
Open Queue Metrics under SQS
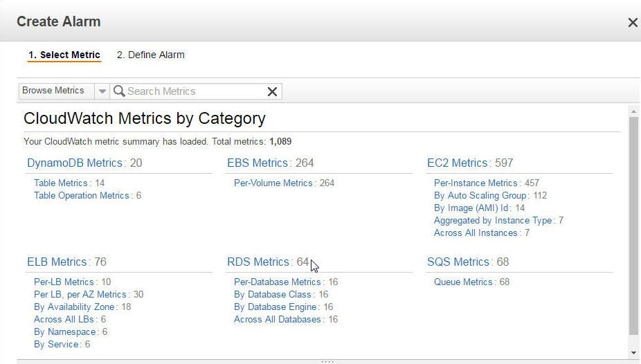point(463,282)
